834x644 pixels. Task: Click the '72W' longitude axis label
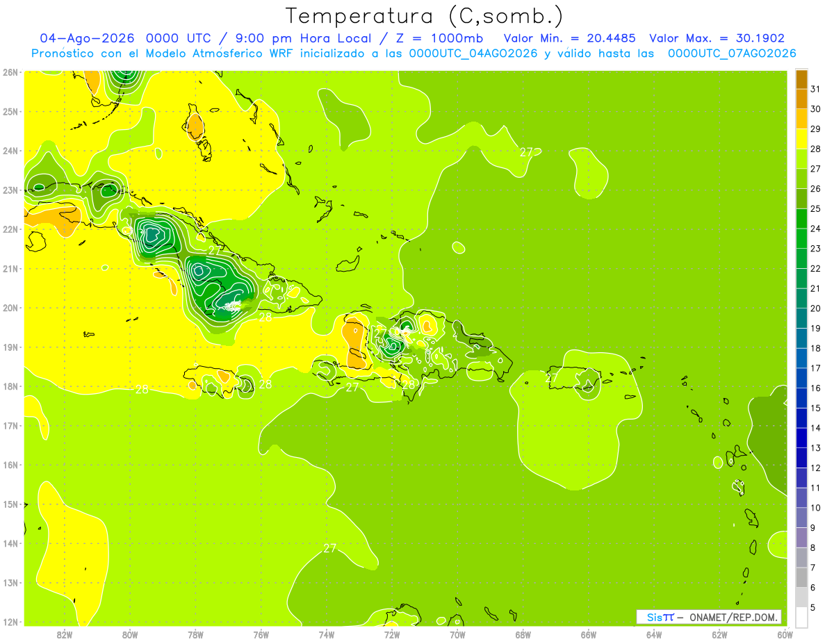tap(392, 634)
